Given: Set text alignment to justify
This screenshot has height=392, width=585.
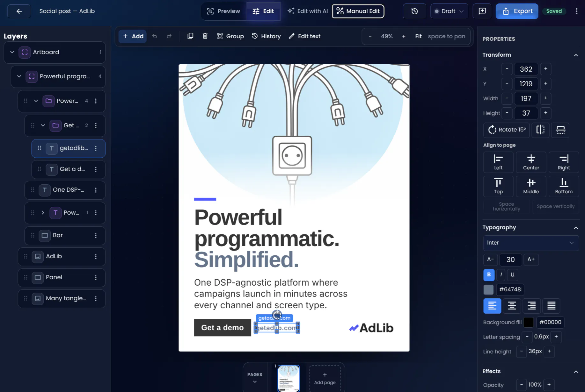Looking at the screenshot, I should 551,306.
